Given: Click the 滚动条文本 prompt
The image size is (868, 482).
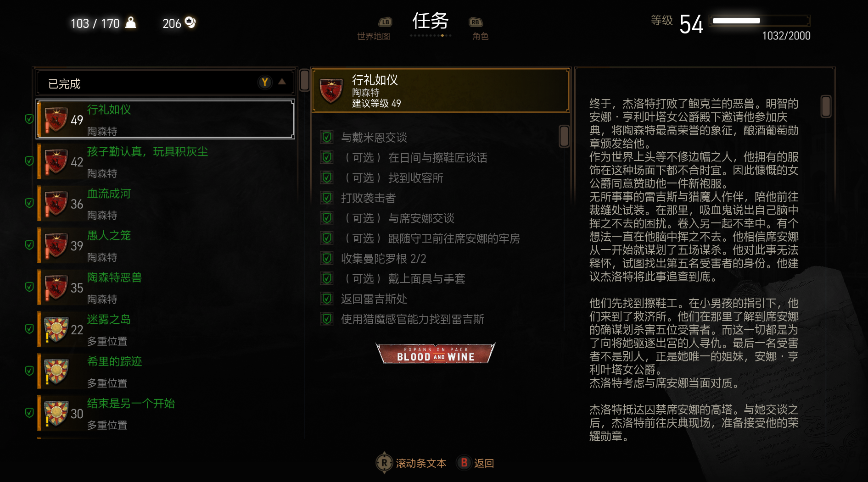Looking at the screenshot, I should pos(421,463).
